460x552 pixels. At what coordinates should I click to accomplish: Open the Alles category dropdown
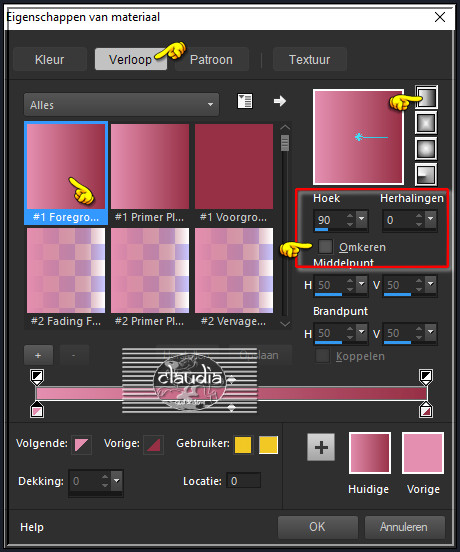[121, 105]
